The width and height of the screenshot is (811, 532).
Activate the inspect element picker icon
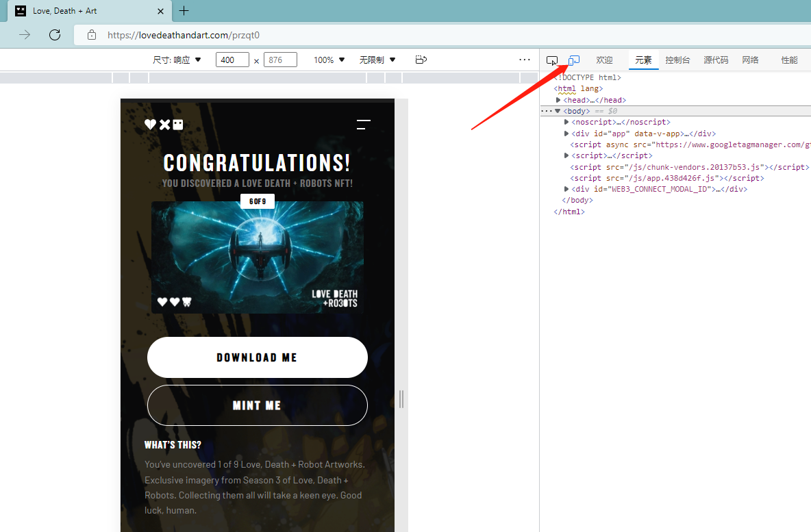552,60
